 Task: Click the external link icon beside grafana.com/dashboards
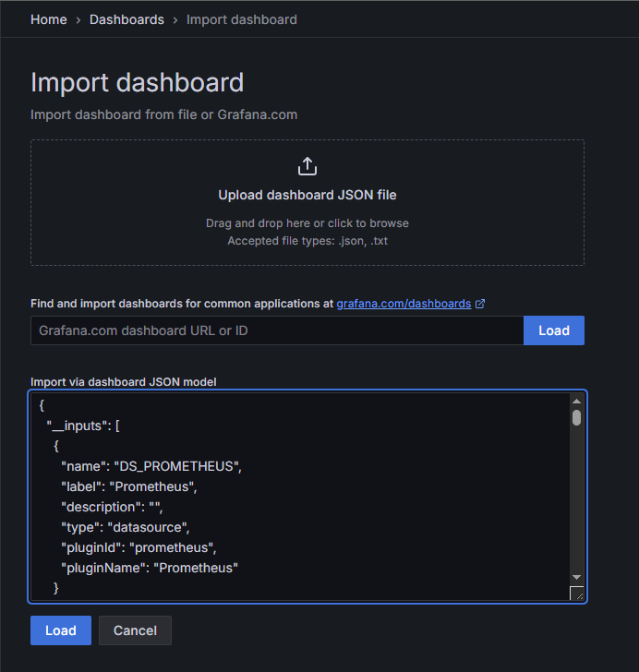[480, 304]
